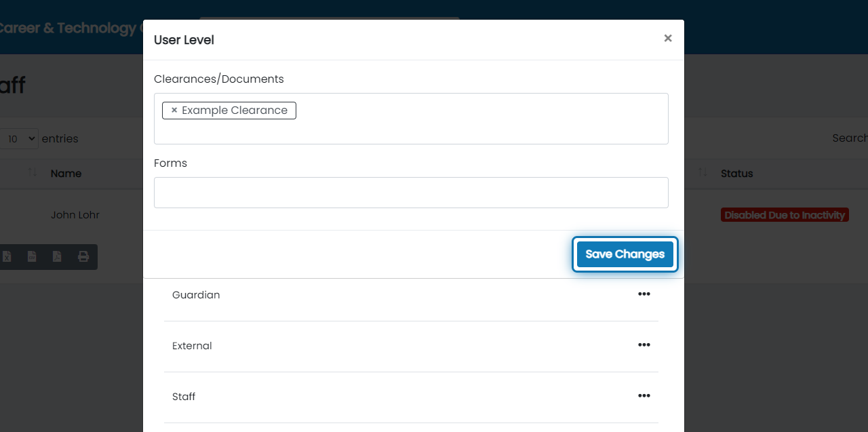Export table to Excel file
The height and width of the screenshot is (432, 868).
[7, 256]
